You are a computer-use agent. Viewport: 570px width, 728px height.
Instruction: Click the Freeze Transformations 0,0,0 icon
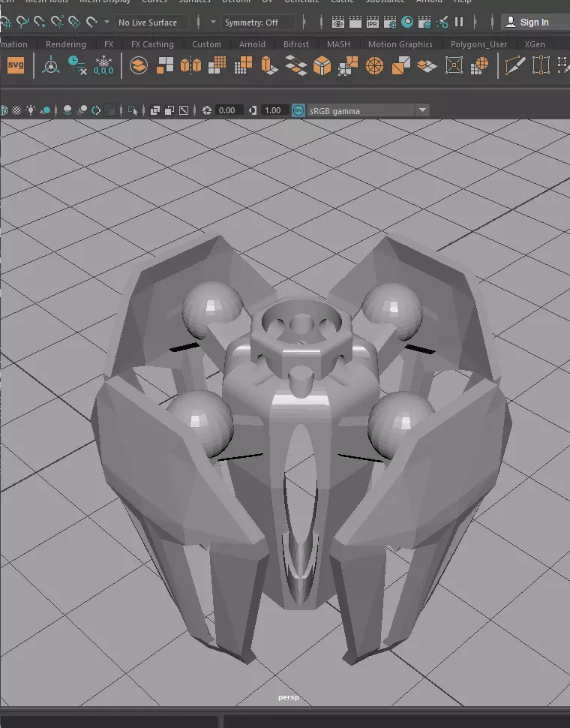pyautogui.click(x=103, y=65)
